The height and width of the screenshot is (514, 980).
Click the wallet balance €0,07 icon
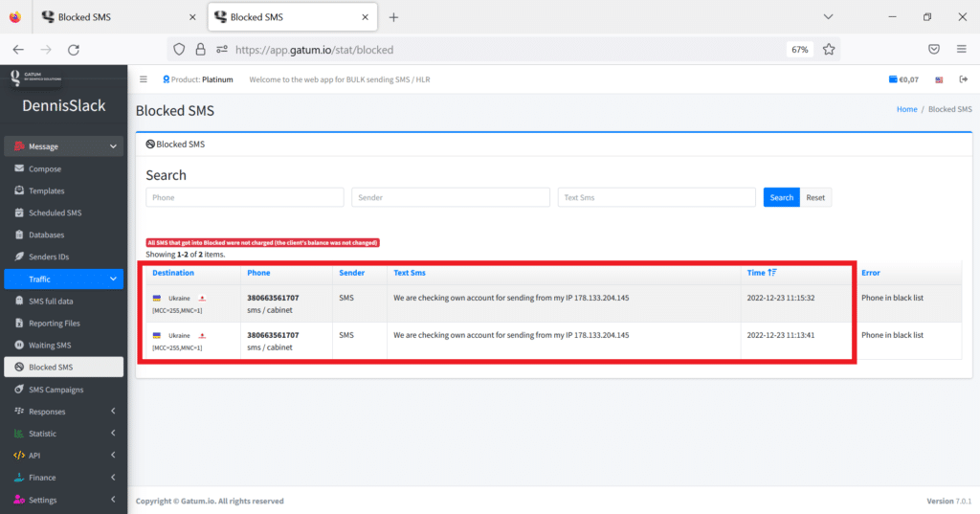click(902, 79)
